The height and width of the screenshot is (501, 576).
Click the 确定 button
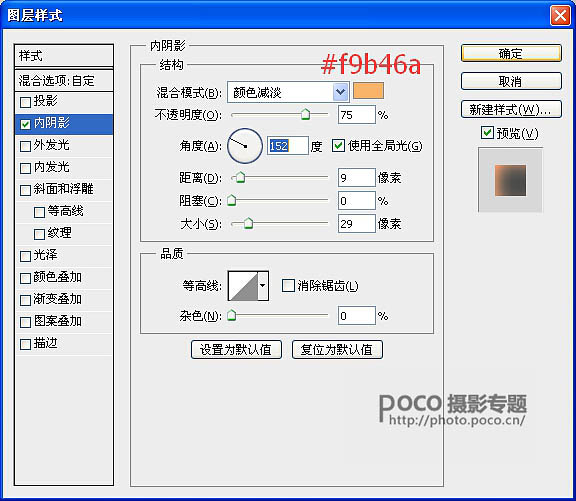coord(511,54)
